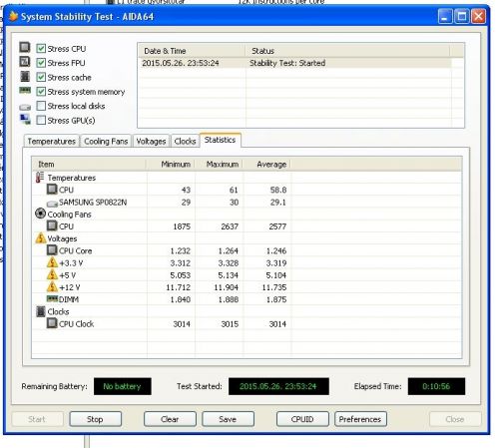Click the Date & Time column header
Image resolution: width=499 pixels, height=448 pixels.
point(192,51)
